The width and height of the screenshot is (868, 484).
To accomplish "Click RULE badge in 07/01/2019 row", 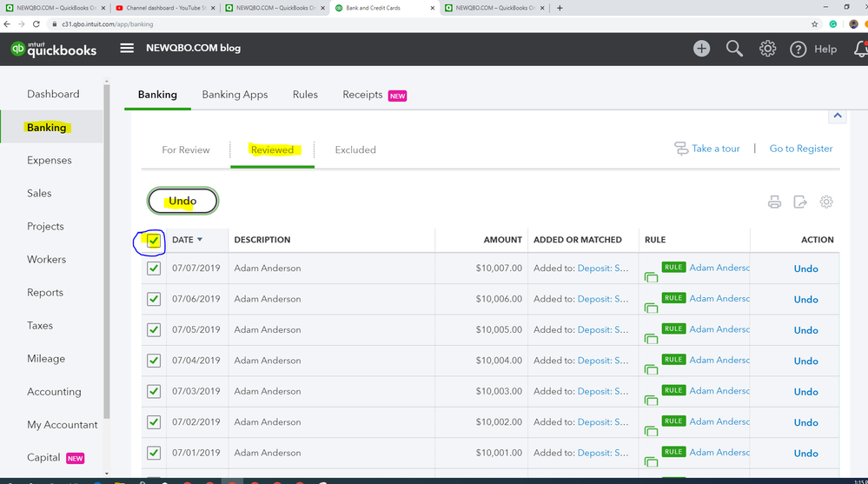I will click(x=673, y=452).
